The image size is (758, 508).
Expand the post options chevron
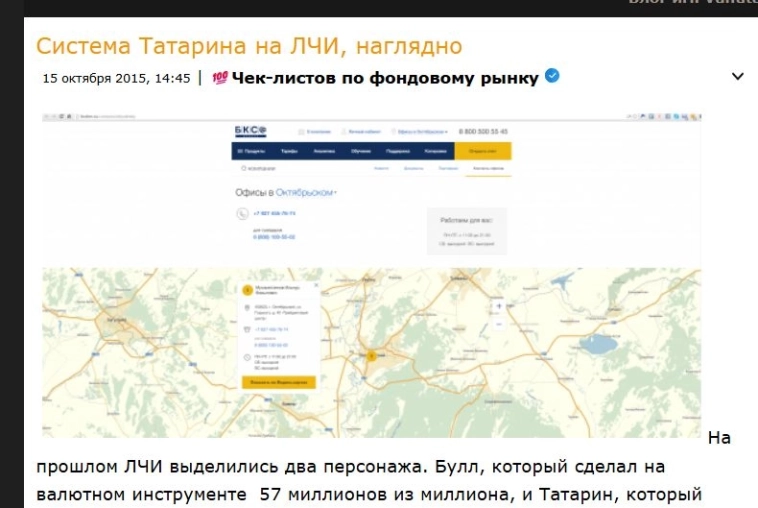tap(738, 77)
